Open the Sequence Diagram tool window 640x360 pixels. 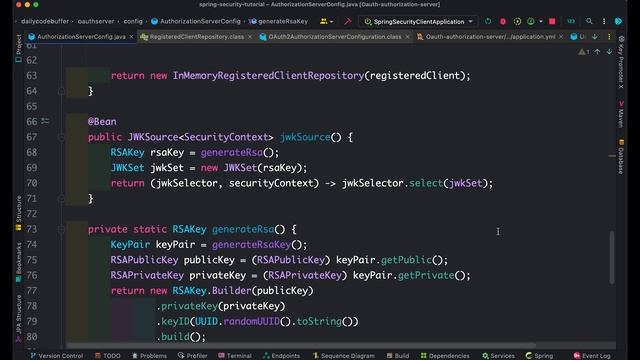click(x=343, y=356)
